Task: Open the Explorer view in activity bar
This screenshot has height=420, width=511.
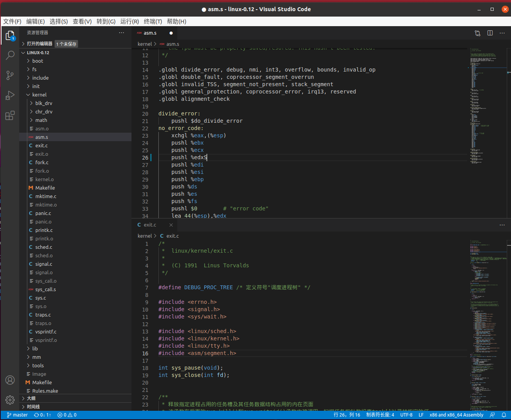Action: 10,36
